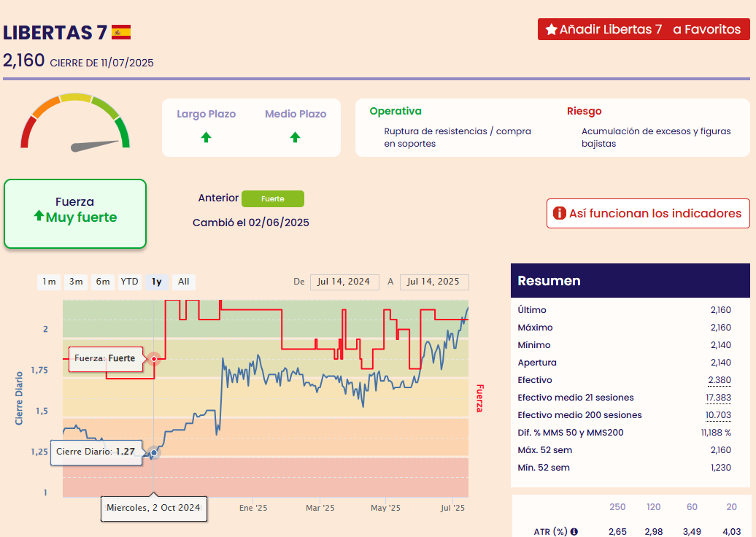Add Libertas 7 to favorites with the star button

point(643,29)
